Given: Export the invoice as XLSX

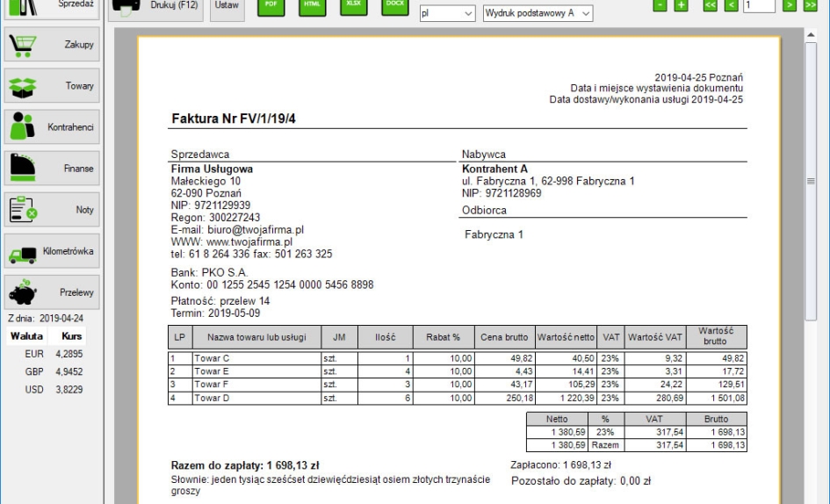Looking at the screenshot, I should click(354, 6).
